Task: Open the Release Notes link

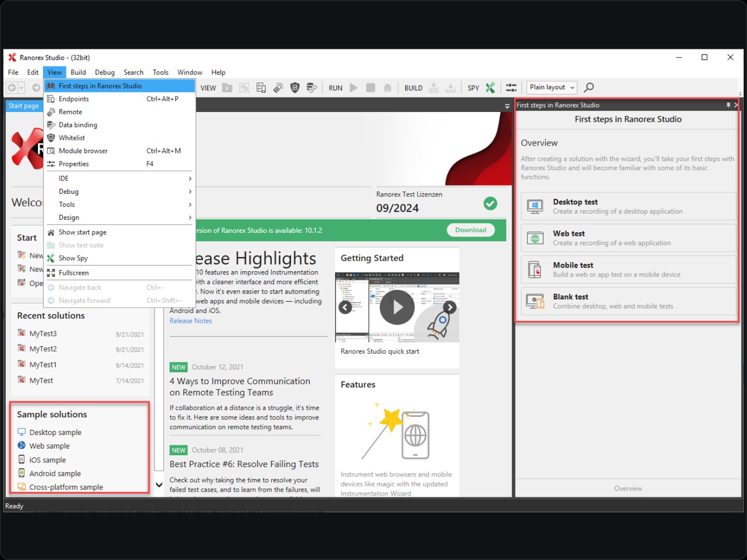Action: point(191,321)
